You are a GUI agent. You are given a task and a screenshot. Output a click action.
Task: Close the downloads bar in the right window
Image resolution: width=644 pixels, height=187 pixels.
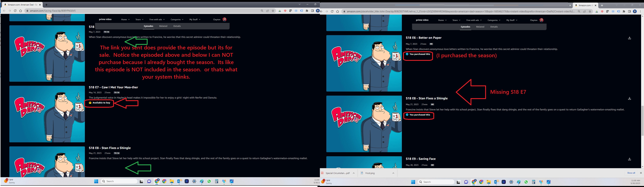pyautogui.click(x=641, y=173)
